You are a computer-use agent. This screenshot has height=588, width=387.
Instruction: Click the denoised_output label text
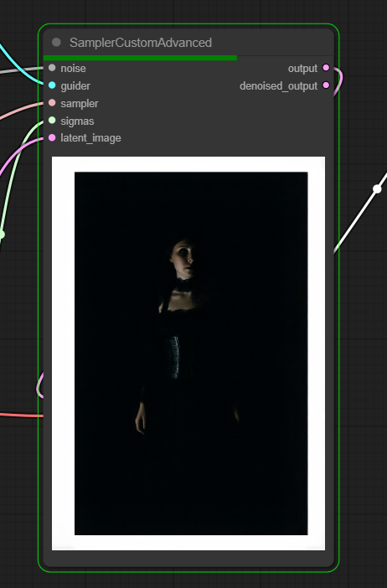279,86
